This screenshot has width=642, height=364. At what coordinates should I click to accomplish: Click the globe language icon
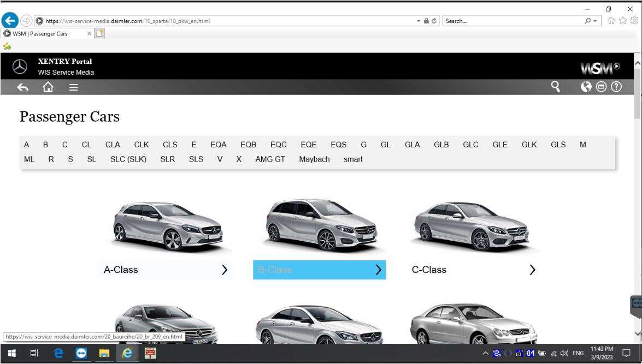pyautogui.click(x=586, y=87)
